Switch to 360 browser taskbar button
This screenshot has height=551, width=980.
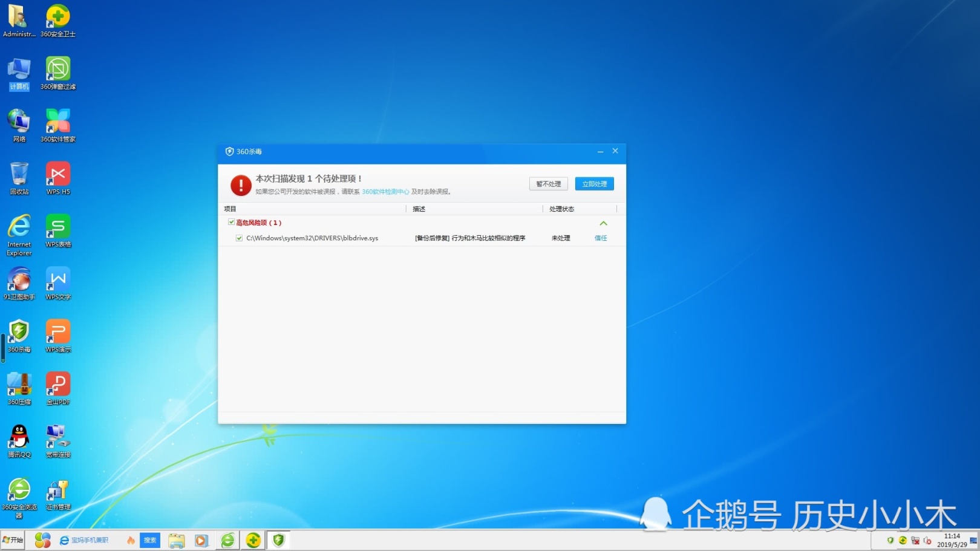(227, 540)
